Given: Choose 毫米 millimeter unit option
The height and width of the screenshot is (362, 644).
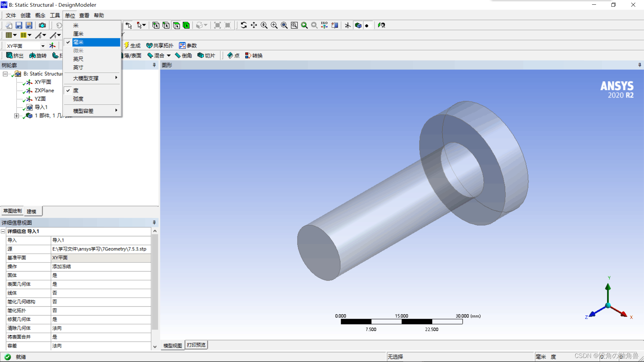Looking at the screenshot, I should click(78, 42).
